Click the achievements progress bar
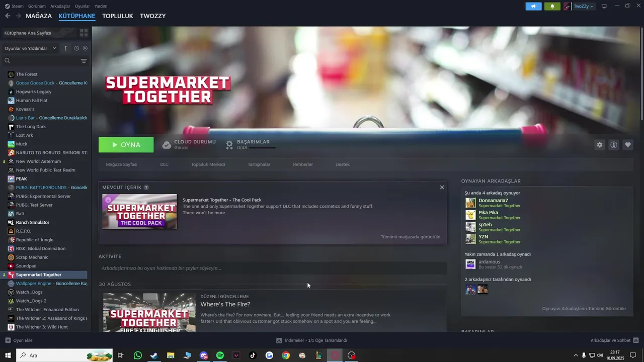Screen dimensions: 644x362 262,148
